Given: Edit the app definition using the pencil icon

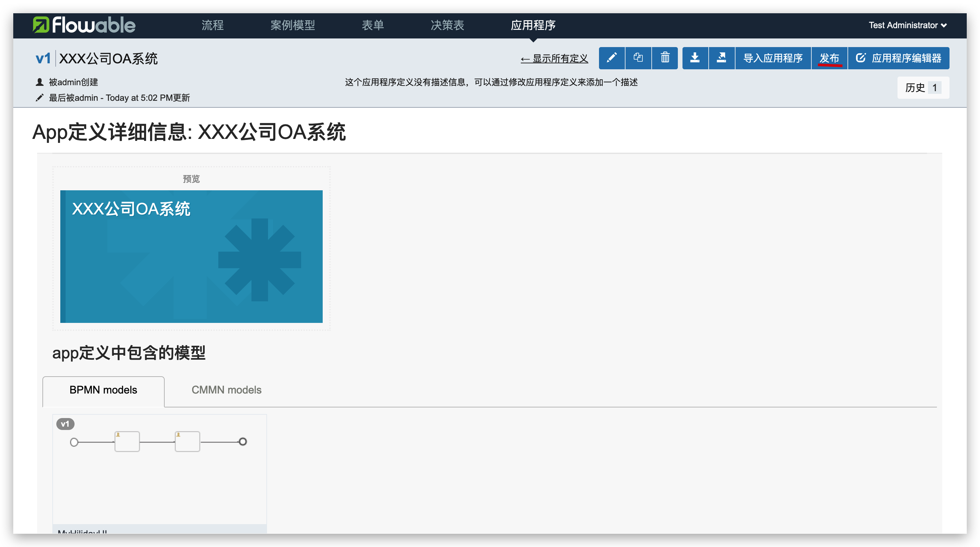Looking at the screenshot, I should click(x=612, y=58).
